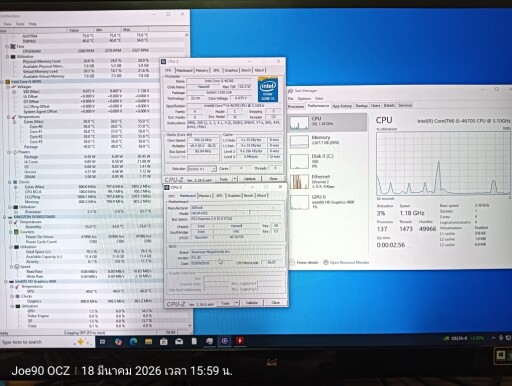Image resolution: width=512 pixels, height=386 pixels.
Task: Open the Options menu in Task Manager
Action: 304,99
